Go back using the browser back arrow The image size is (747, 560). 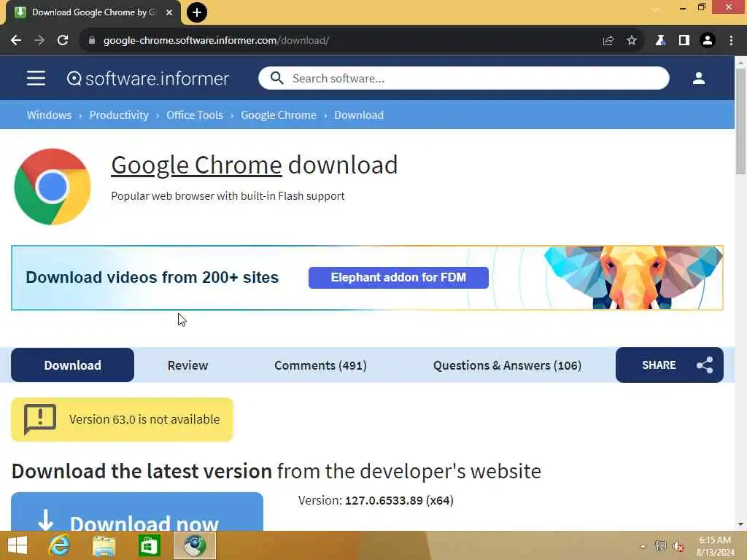point(16,41)
